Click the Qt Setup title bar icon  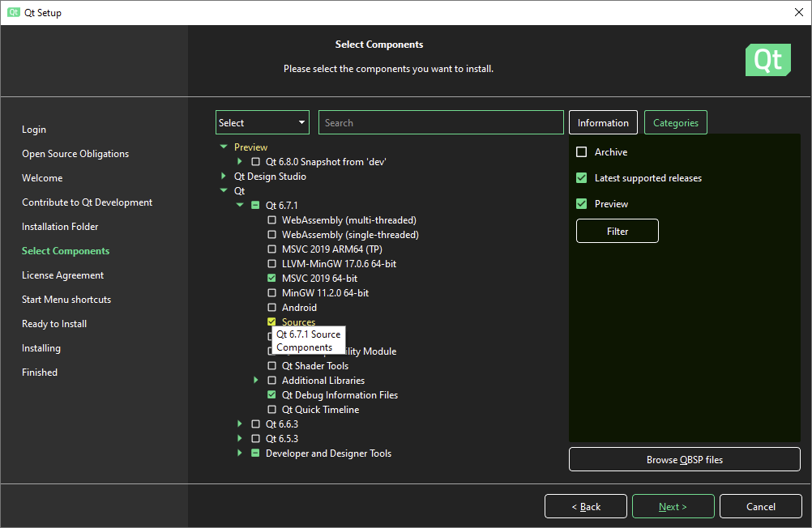pyautogui.click(x=14, y=12)
